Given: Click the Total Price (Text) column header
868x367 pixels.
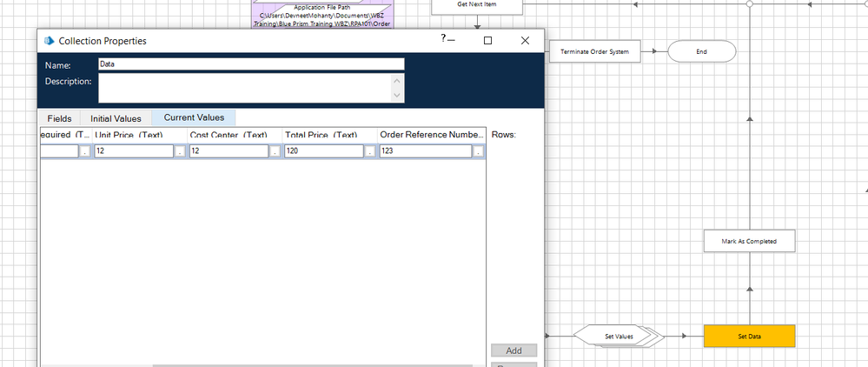Looking at the screenshot, I should 329,135.
